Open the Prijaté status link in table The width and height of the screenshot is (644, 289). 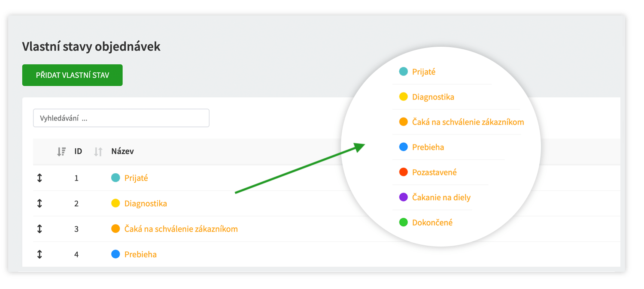pyautogui.click(x=136, y=178)
